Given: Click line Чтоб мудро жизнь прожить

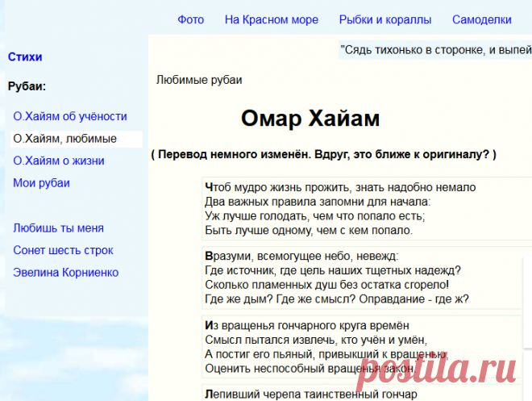Looking at the screenshot, I should point(340,187).
